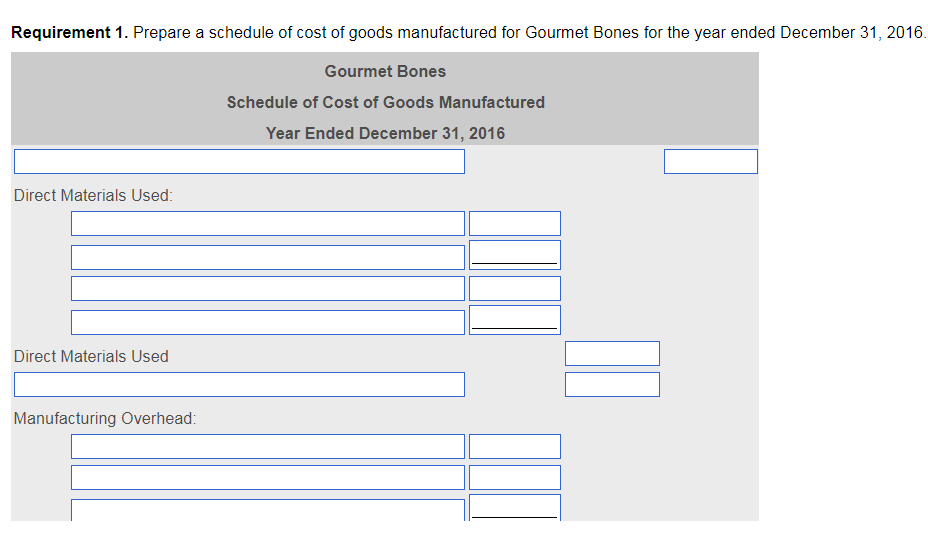Click fourth amount box under Direct Materials Used:
The width and height of the screenshot is (928, 534).
tap(514, 320)
